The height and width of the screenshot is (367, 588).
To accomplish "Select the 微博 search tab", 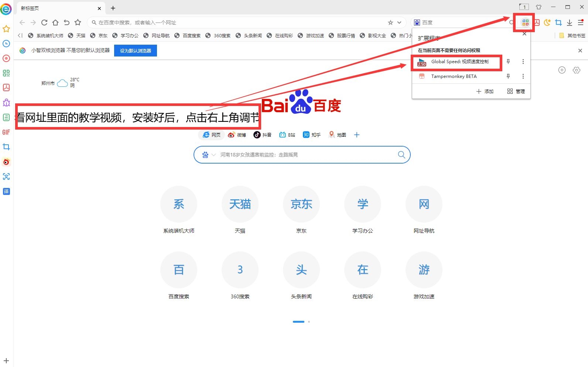I will [x=237, y=135].
